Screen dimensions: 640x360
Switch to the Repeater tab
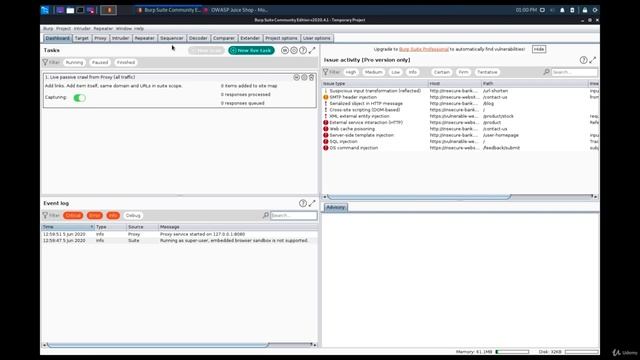[144, 38]
